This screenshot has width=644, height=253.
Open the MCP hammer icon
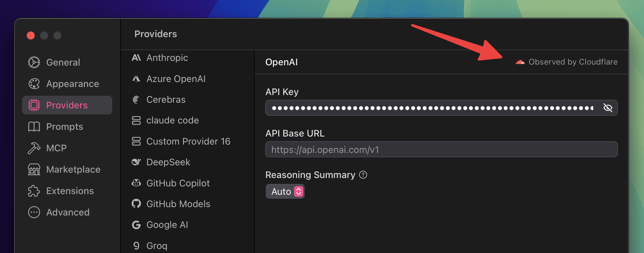click(34, 148)
